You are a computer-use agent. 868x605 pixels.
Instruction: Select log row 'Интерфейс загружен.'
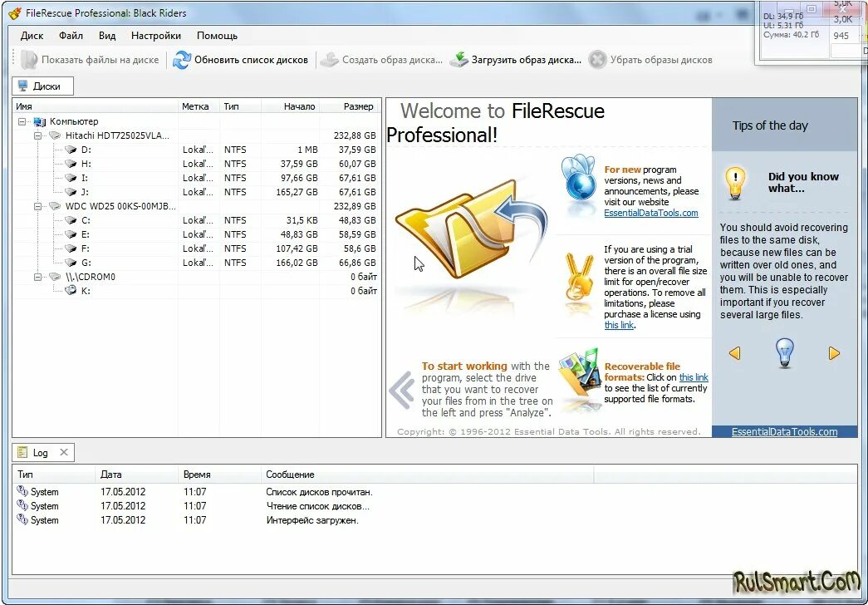click(x=434, y=520)
